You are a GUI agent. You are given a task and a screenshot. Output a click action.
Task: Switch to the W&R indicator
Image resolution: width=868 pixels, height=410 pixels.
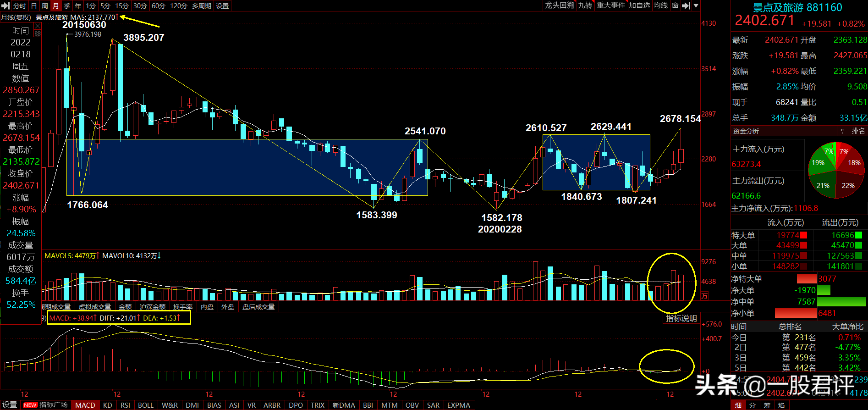pos(170,405)
